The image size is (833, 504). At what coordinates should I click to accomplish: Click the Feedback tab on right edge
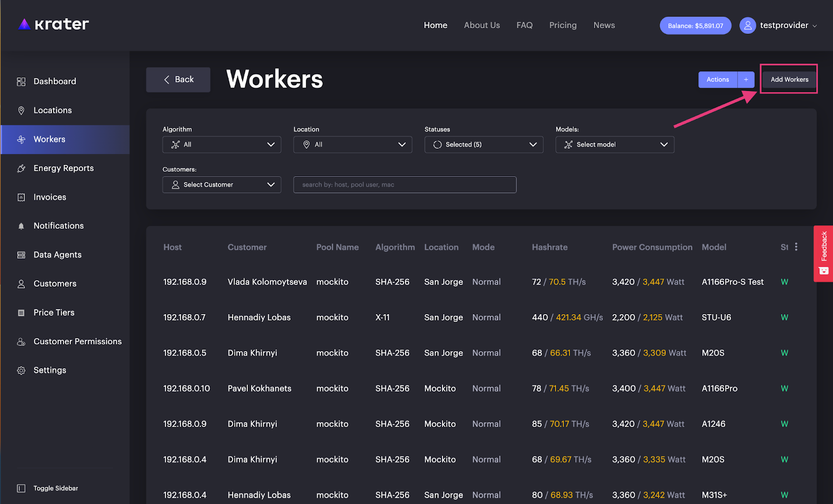[824, 254]
